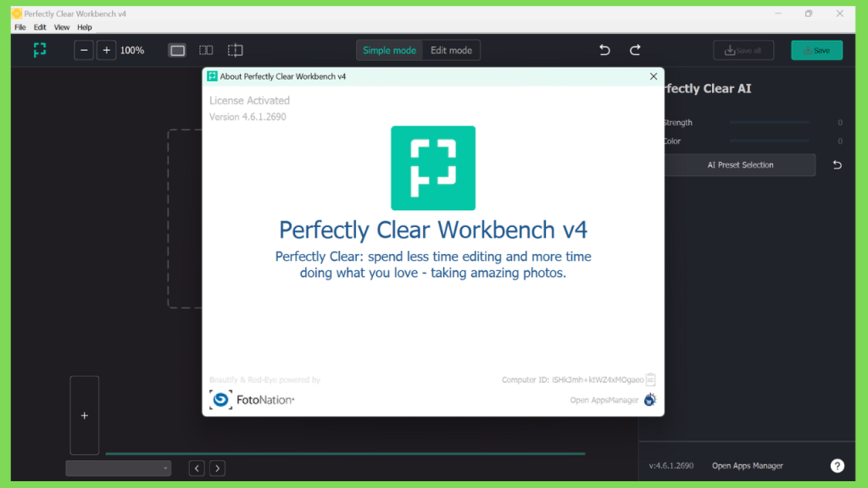This screenshot has width=868, height=488.
Task: Click the 100% zoom level value
Action: [132, 50]
